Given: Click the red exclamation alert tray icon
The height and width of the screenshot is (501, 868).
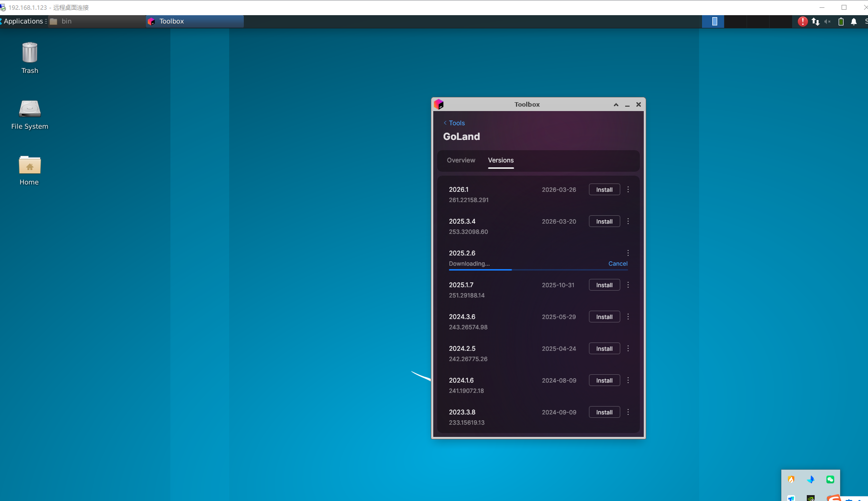Looking at the screenshot, I should click(803, 21).
